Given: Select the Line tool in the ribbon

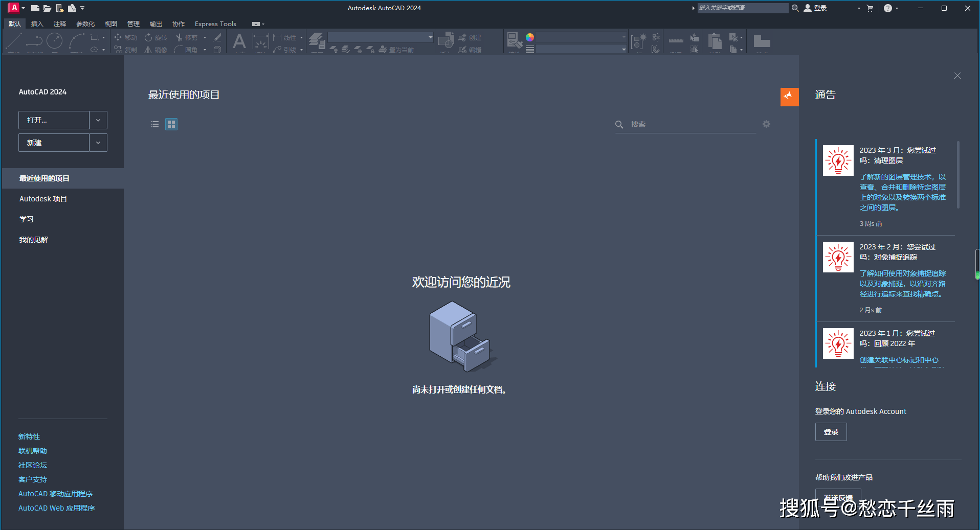Looking at the screenshot, I should [14, 41].
